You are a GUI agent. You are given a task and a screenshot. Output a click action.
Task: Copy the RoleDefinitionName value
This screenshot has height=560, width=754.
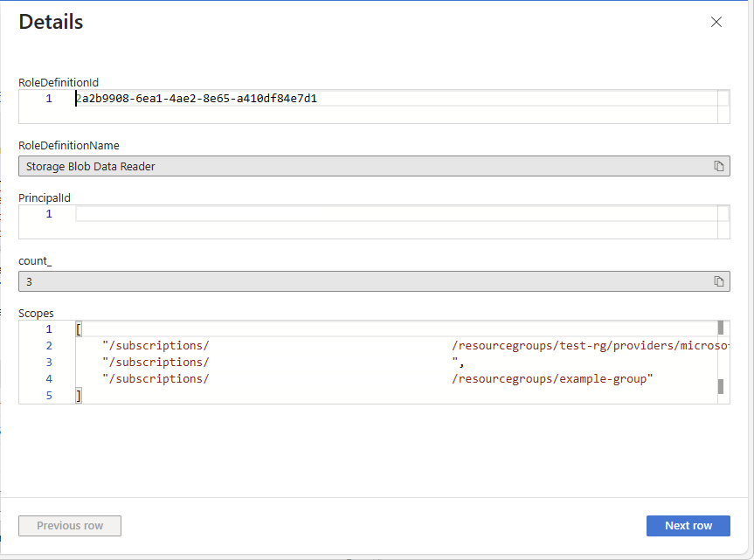(719, 166)
